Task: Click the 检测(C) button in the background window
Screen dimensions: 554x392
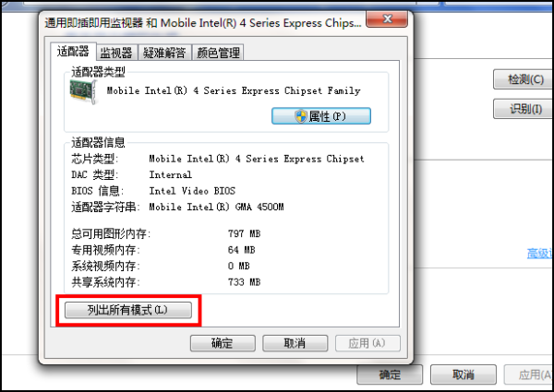Action: (524, 79)
